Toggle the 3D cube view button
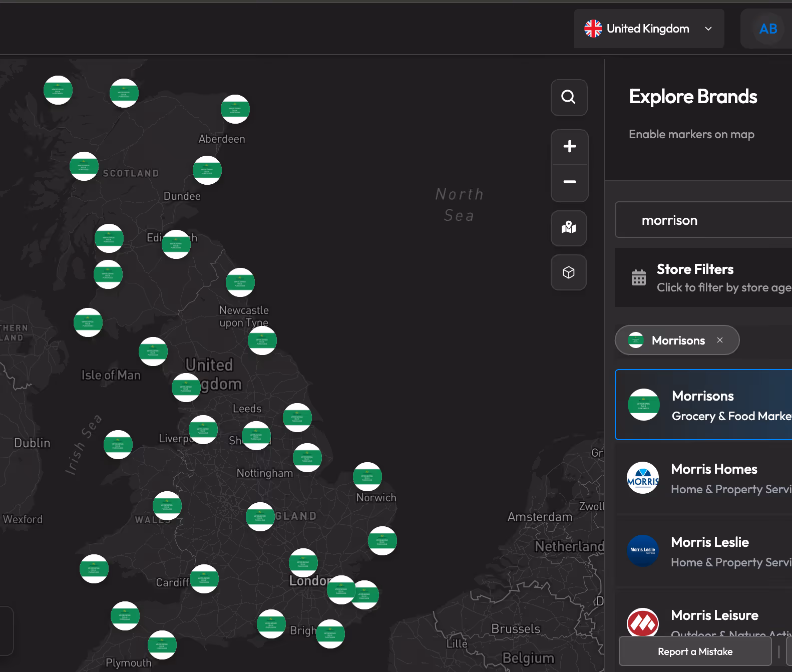This screenshot has width=792, height=672. tap(569, 272)
